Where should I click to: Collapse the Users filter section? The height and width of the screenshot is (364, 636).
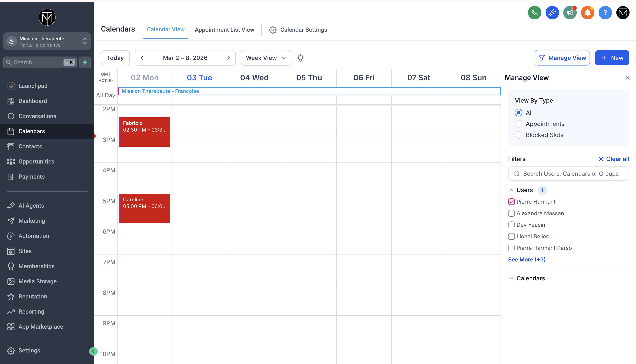click(x=511, y=190)
